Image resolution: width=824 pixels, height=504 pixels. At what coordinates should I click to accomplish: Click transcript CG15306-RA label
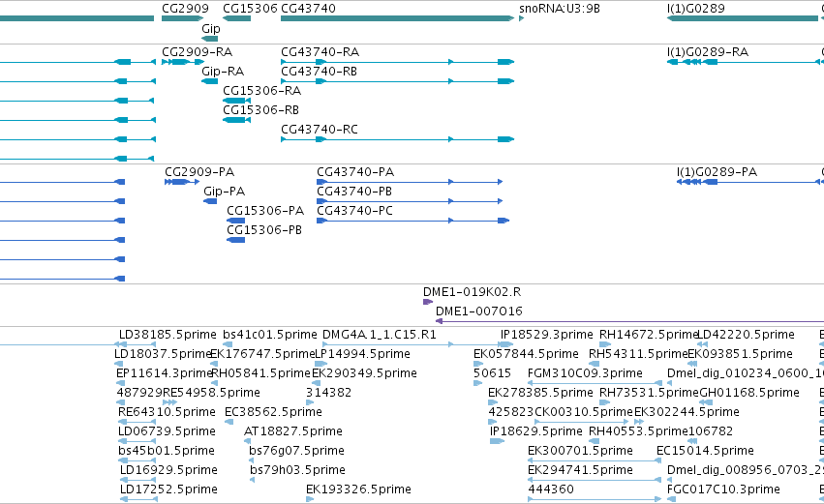(x=261, y=91)
